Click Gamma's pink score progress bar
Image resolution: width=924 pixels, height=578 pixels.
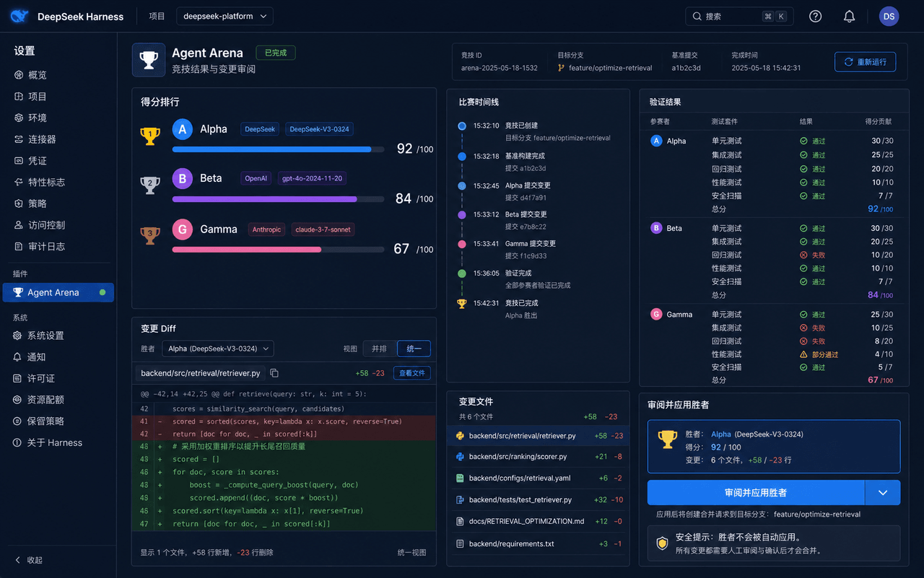click(x=247, y=249)
